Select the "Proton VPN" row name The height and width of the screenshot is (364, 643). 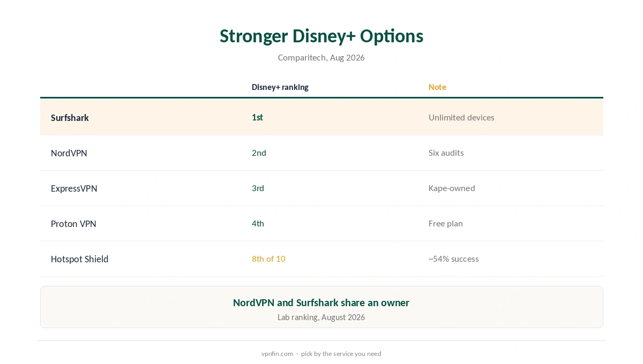point(73,223)
